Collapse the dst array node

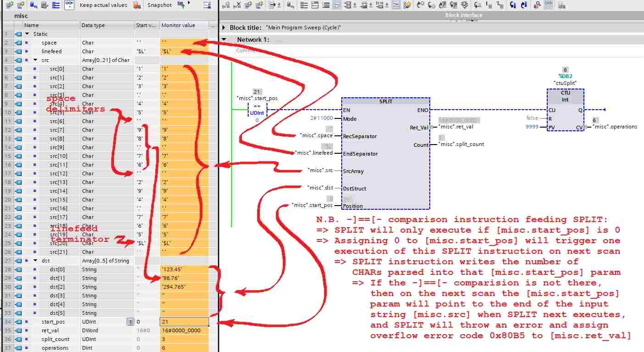(35, 261)
